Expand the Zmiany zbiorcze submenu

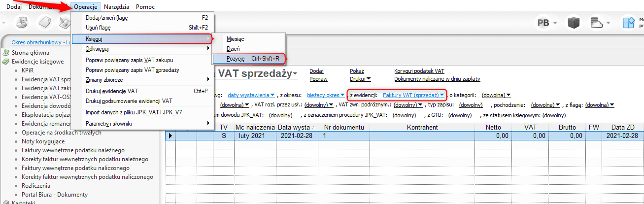[142, 80]
